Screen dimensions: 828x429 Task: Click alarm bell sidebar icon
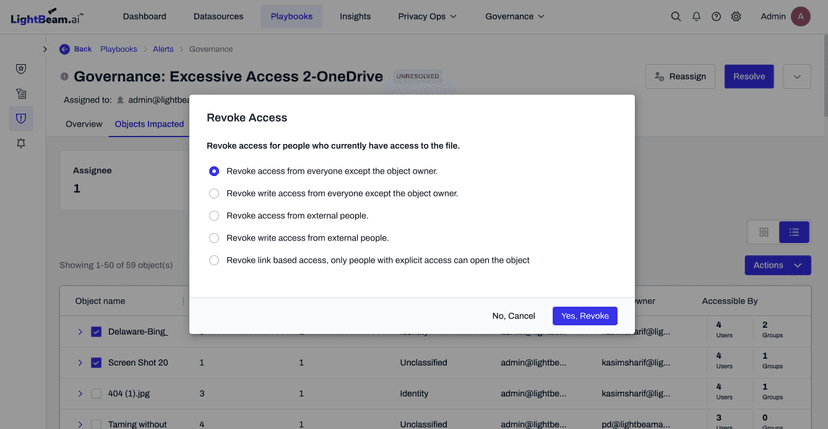[21, 143]
